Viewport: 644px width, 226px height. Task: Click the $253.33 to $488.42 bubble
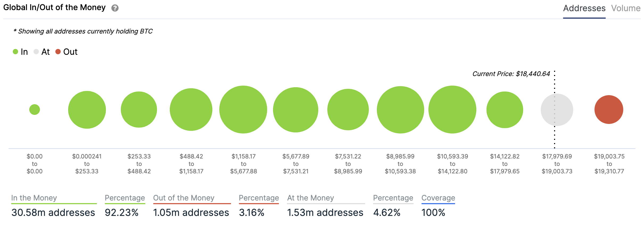[139, 110]
